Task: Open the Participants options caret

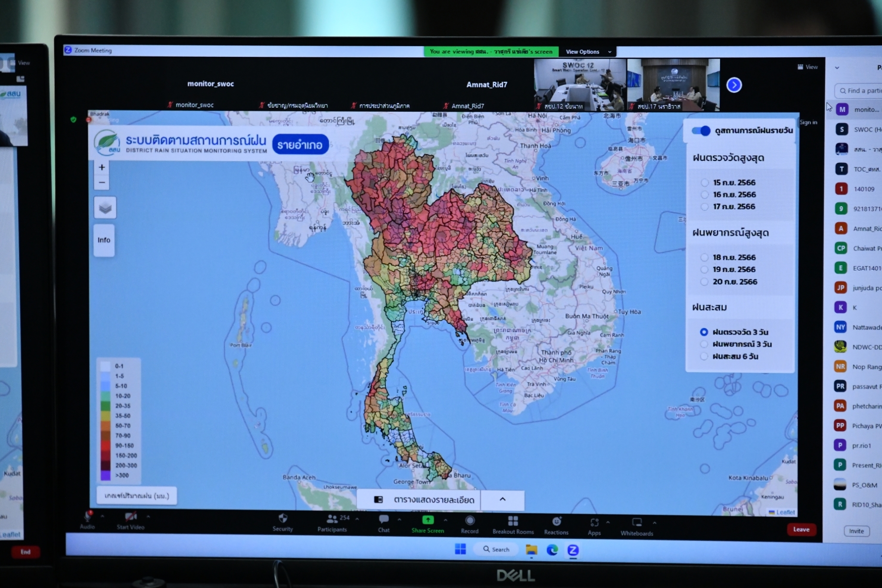Action: click(x=357, y=519)
